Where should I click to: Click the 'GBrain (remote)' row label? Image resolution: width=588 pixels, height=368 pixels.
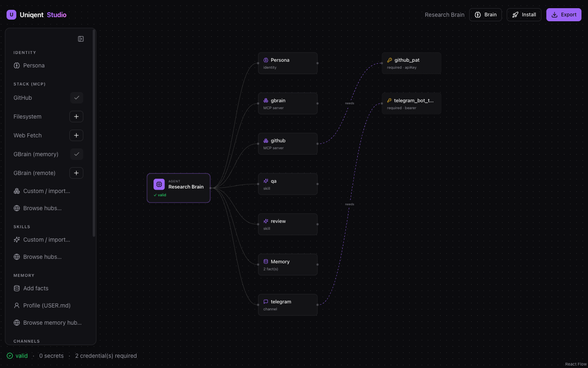tap(34, 173)
